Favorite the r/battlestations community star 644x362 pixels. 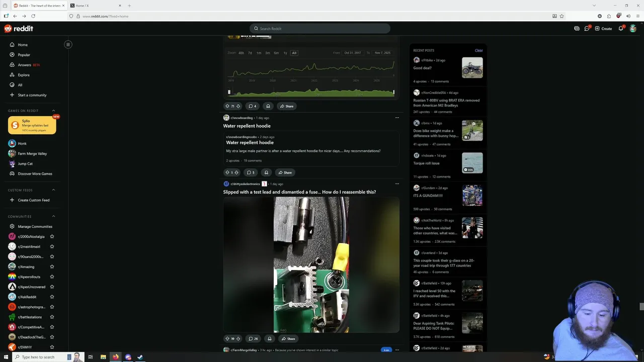click(x=52, y=317)
